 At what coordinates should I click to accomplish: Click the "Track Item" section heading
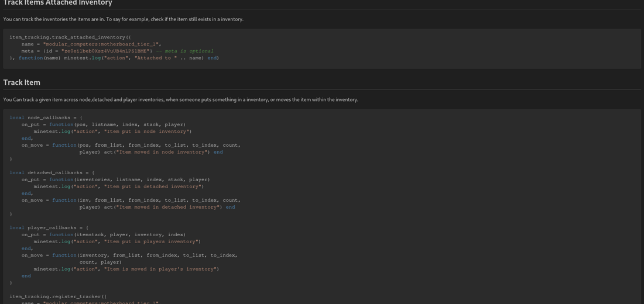(x=22, y=82)
